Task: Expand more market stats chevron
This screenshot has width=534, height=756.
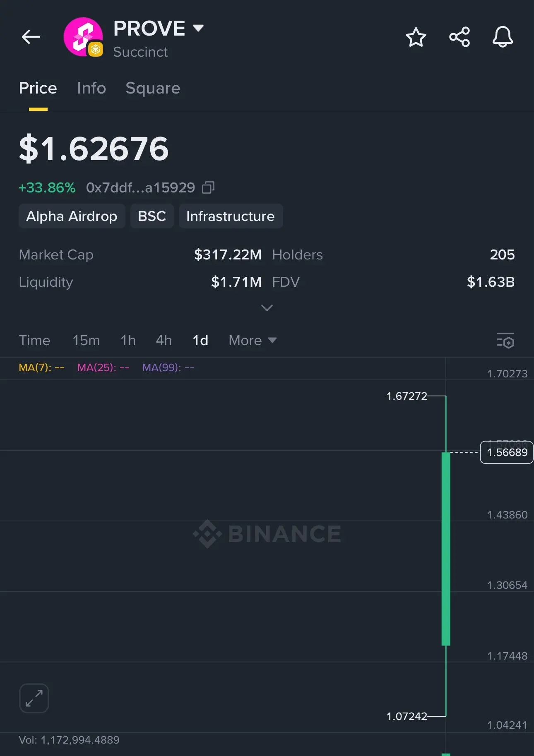Action: click(x=267, y=308)
